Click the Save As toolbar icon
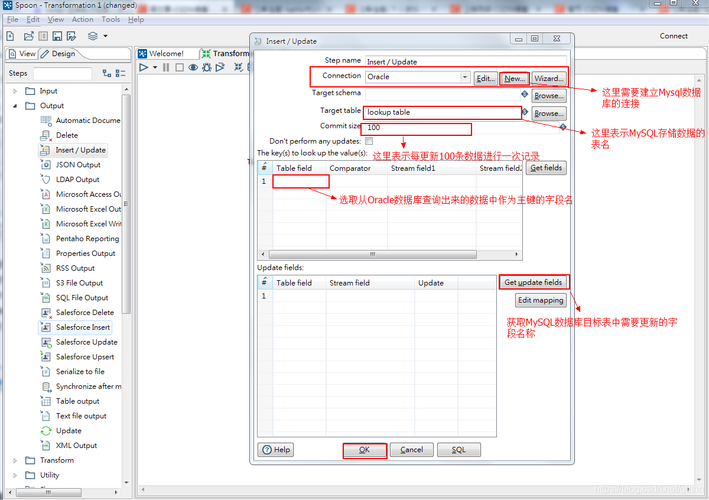 tap(71, 36)
